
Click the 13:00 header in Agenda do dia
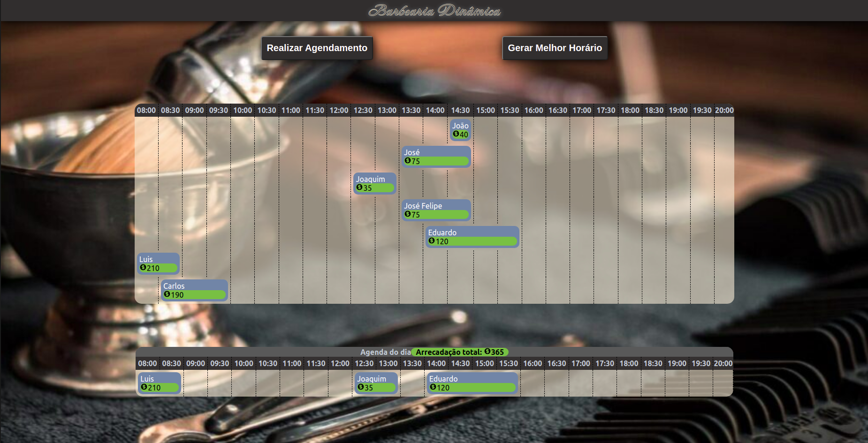pyautogui.click(x=388, y=363)
